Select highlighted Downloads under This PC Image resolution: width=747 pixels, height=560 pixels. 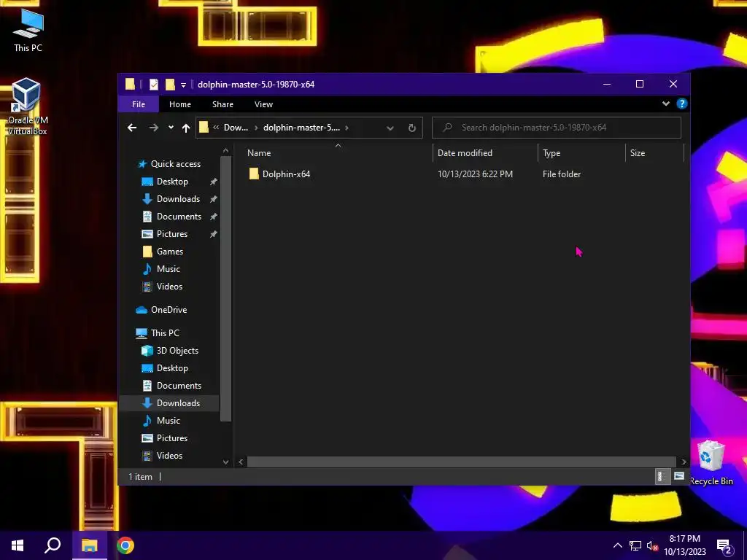tap(178, 403)
